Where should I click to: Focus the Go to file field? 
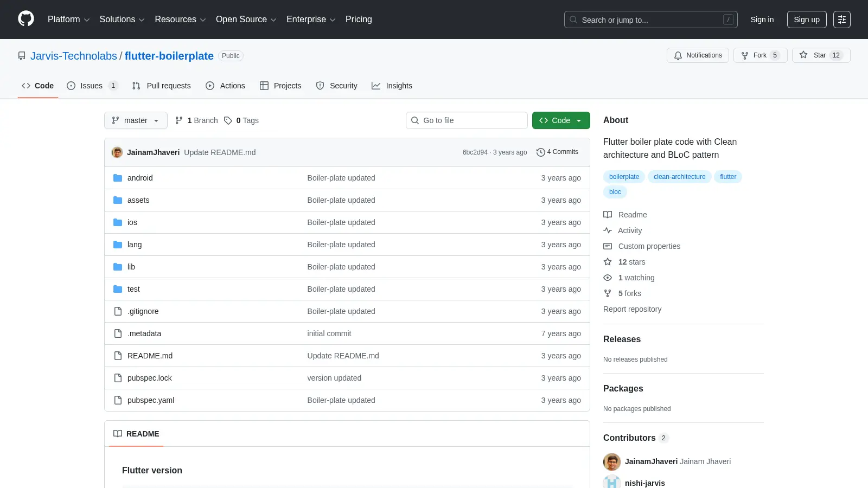(467, 120)
